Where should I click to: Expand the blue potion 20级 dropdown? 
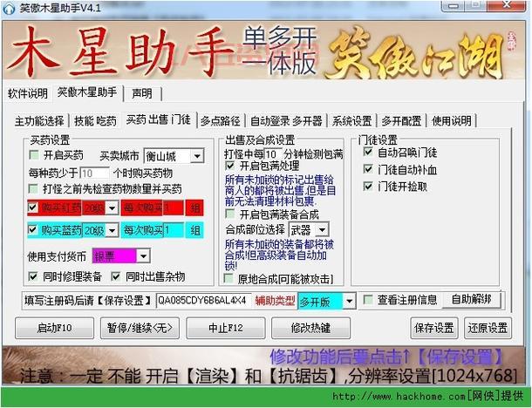tap(112, 231)
